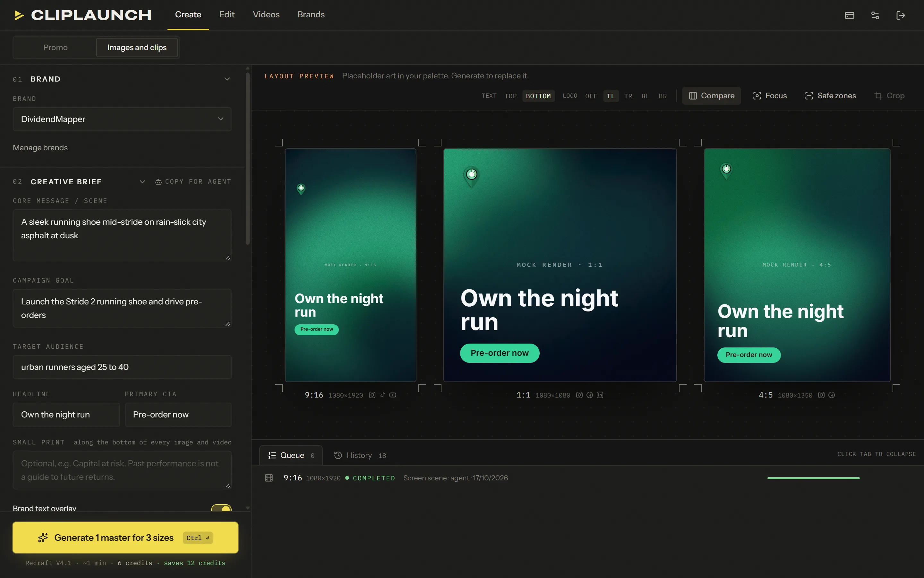Screen dimensions: 924x578
Task: Click Facebook icon under 1:1 preview
Action: (x=589, y=395)
